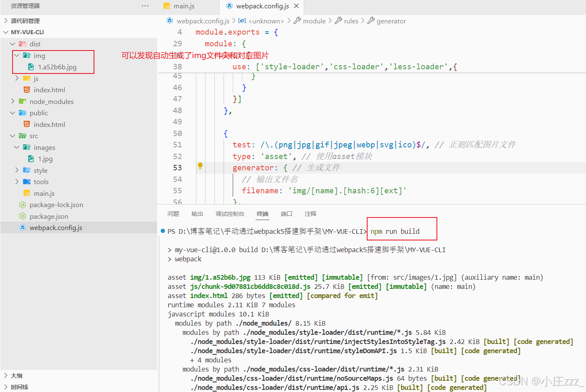
Task: Expand the js folder chevron
Action: (17, 78)
